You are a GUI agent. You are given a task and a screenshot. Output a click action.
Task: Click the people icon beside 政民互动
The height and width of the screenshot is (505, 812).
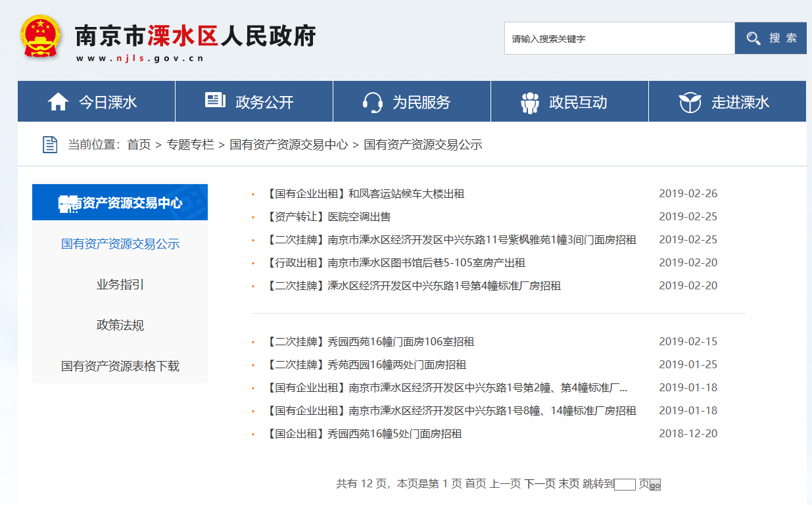[x=529, y=102]
